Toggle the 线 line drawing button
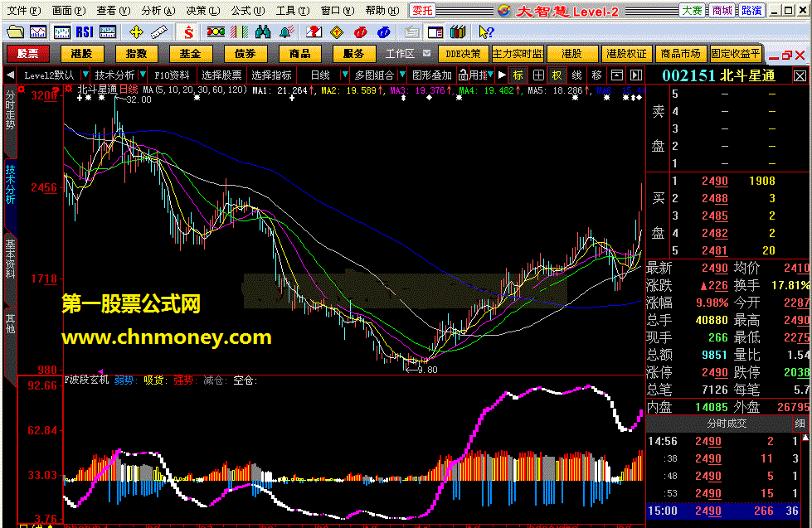812x528 pixels. [x=577, y=75]
